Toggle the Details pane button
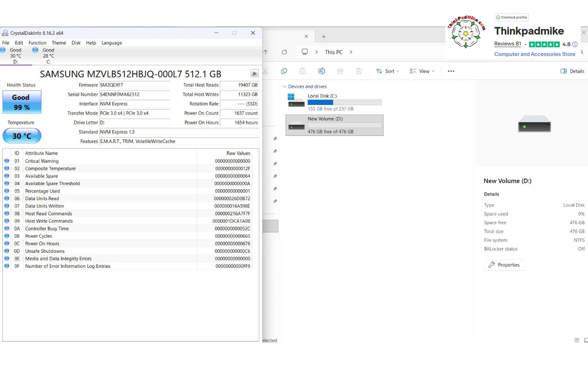The image size is (588, 369). tap(573, 71)
